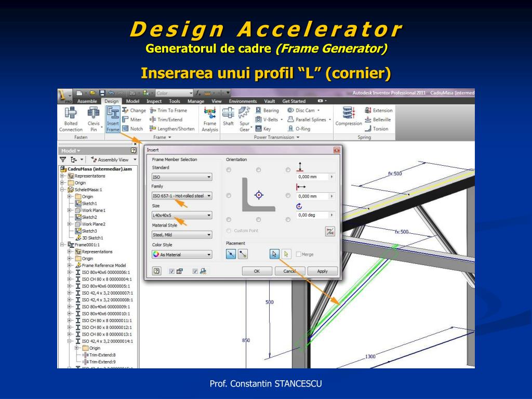This screenshot has height=399, width=532.
Task: Switch to the Model tab
Action: (132, 101)
